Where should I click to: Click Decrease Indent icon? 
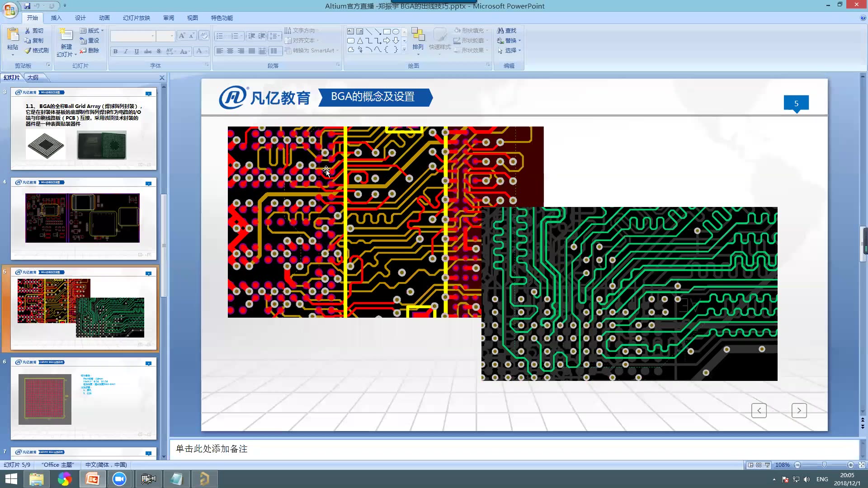(x=251, y=36)
